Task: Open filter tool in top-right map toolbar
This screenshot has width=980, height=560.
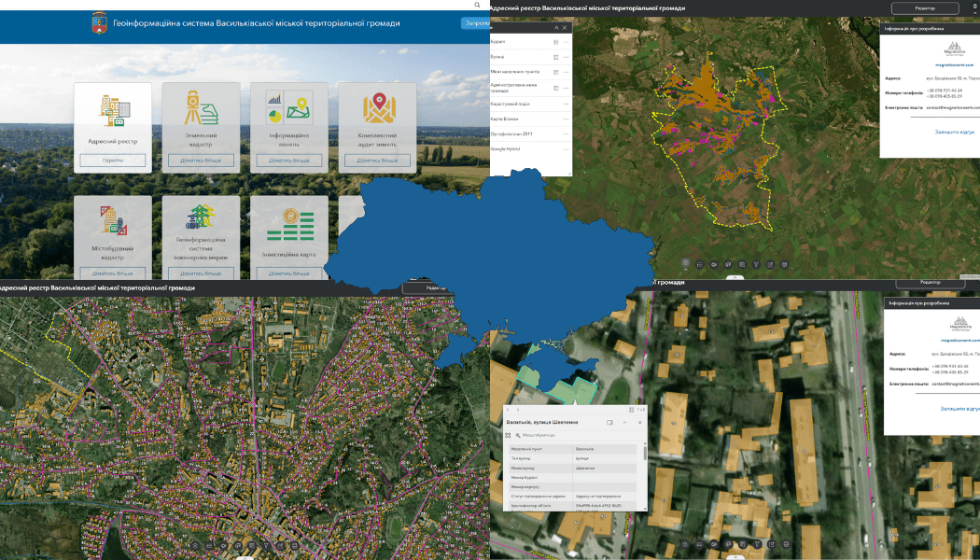Action: [x=756, y=264]
